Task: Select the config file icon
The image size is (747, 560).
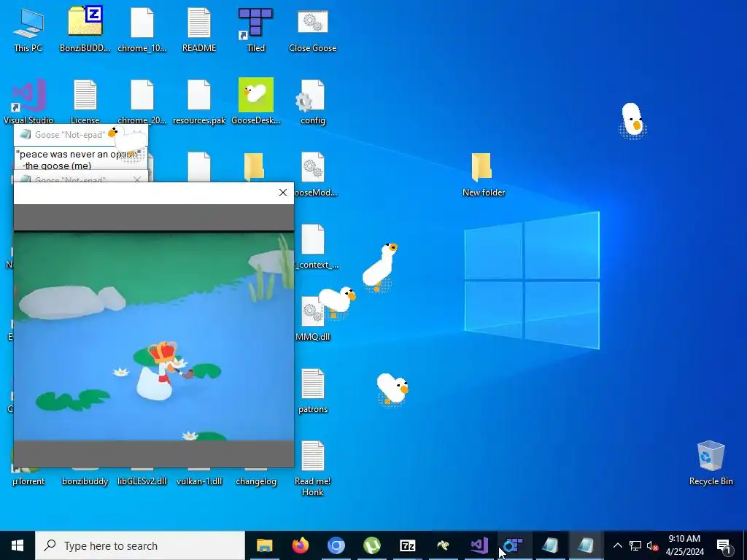Action: tap(312, 101)
